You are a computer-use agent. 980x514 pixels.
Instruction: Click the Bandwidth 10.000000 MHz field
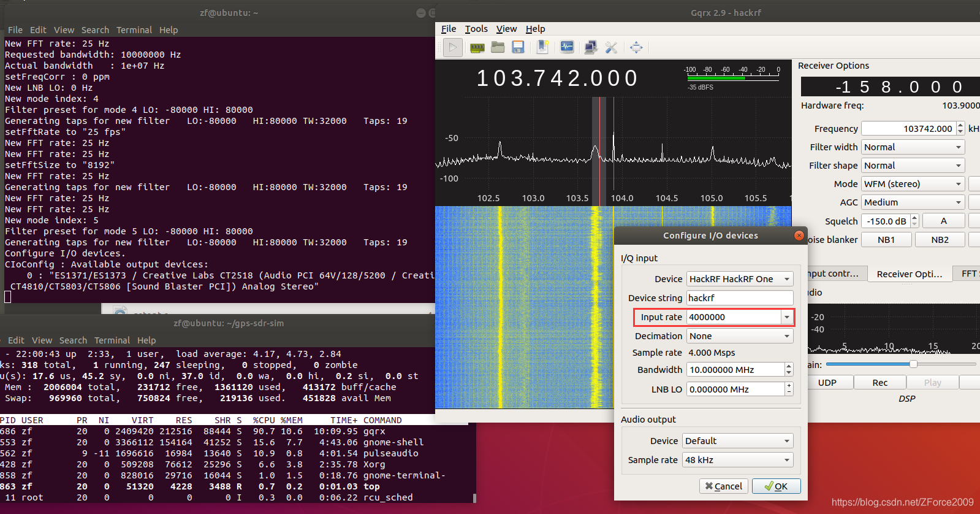pyautogui.click(x=735, y=370)
